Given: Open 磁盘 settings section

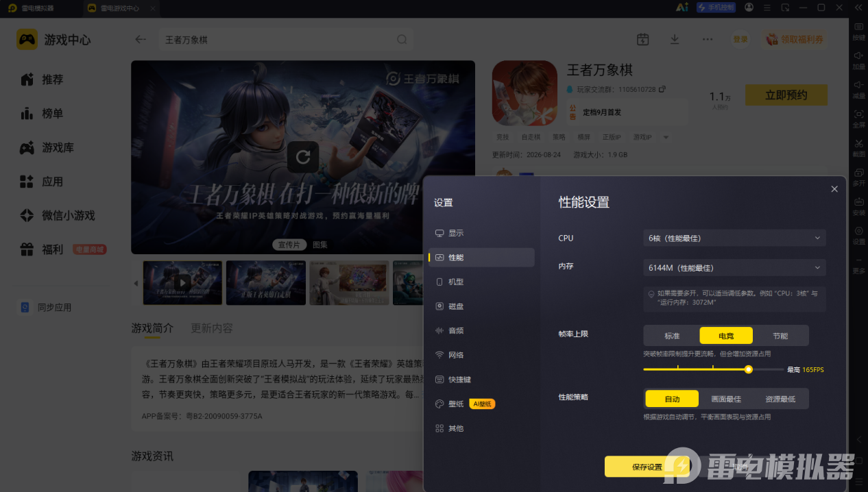Looking at the screenshot, I should (x=481, y=306).
